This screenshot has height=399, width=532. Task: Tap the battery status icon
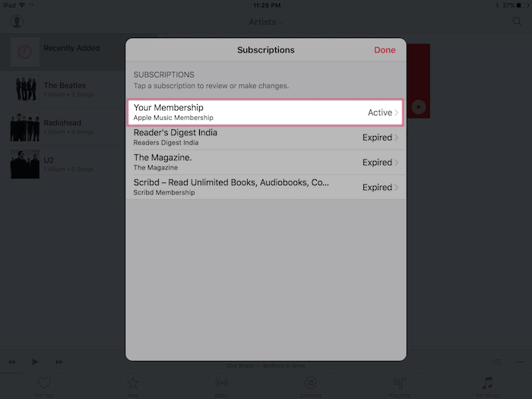pos(523,5)
